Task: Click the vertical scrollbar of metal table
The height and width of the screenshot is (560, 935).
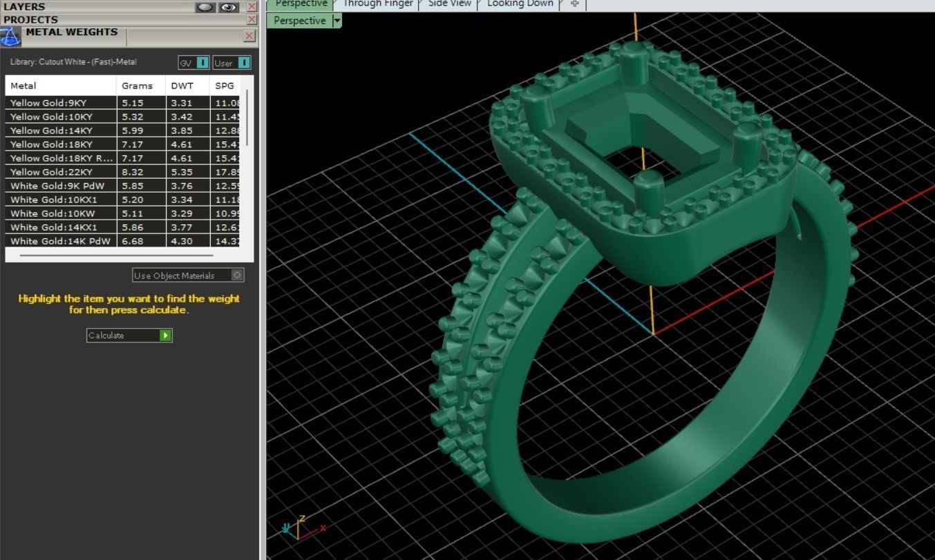Action: tap(247, 117)
